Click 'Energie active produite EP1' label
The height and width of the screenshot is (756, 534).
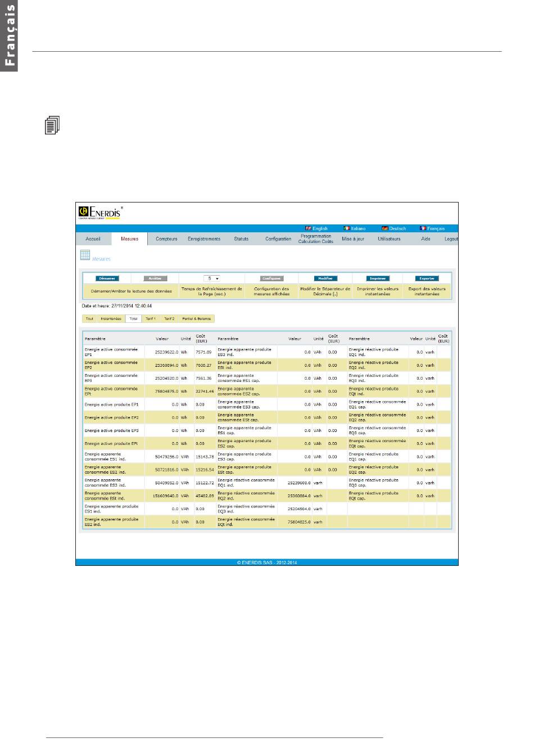[x=112, y=404]
